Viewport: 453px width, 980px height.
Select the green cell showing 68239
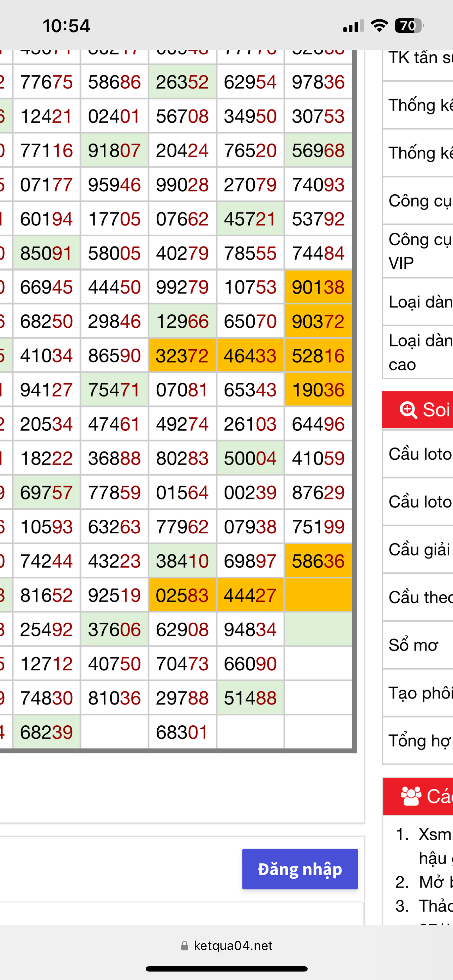pyautogui.click(x=47, y=732)
